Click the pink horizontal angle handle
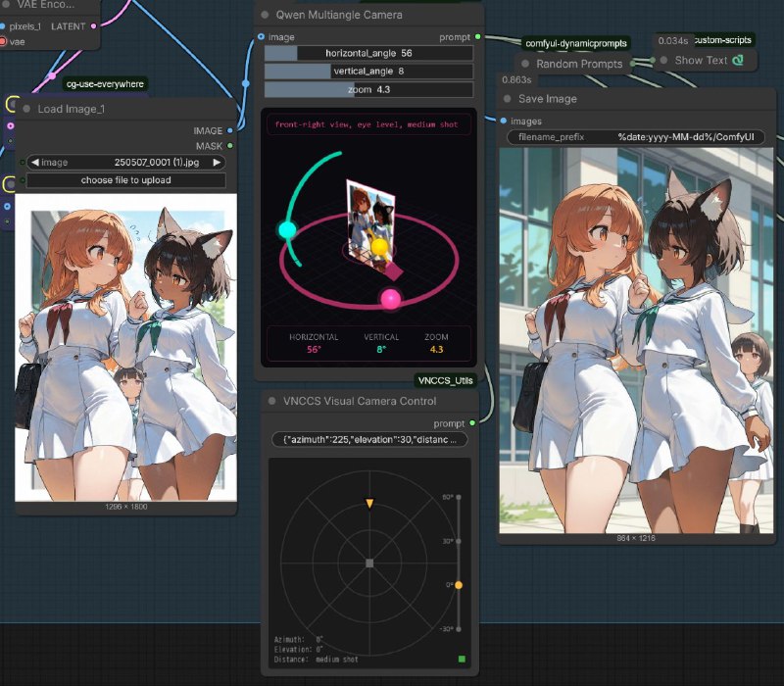This screenshot has width=784, height=686. click(390, 299)
